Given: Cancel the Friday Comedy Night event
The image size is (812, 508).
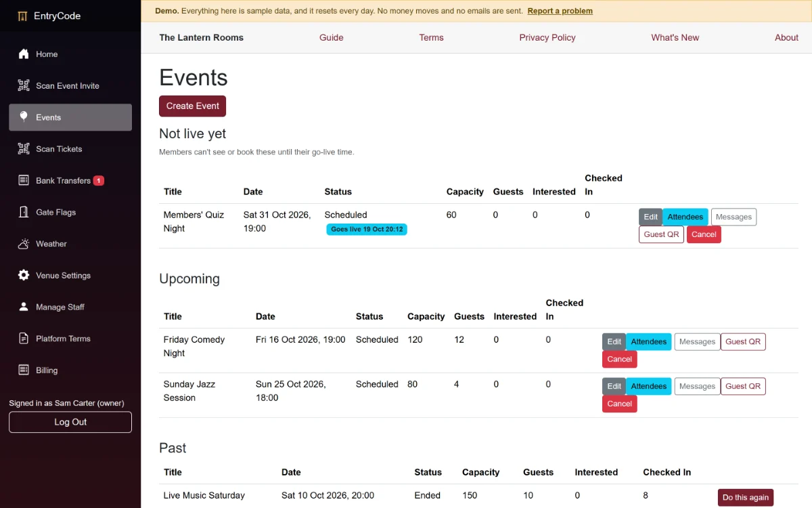Looking at the screenshot, I should pos(620,359).
